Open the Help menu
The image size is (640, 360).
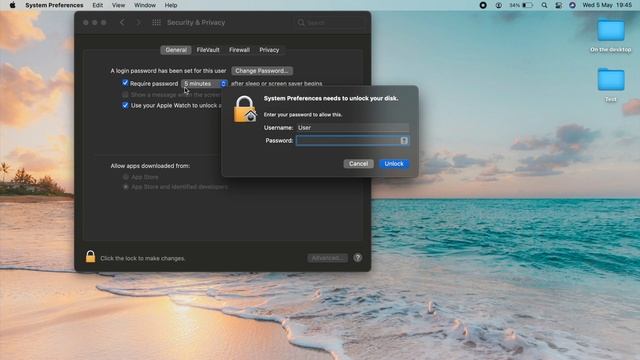171,5
